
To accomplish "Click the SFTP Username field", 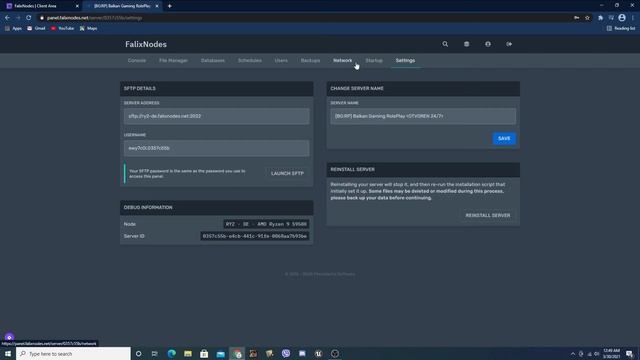I will point(217,148).
